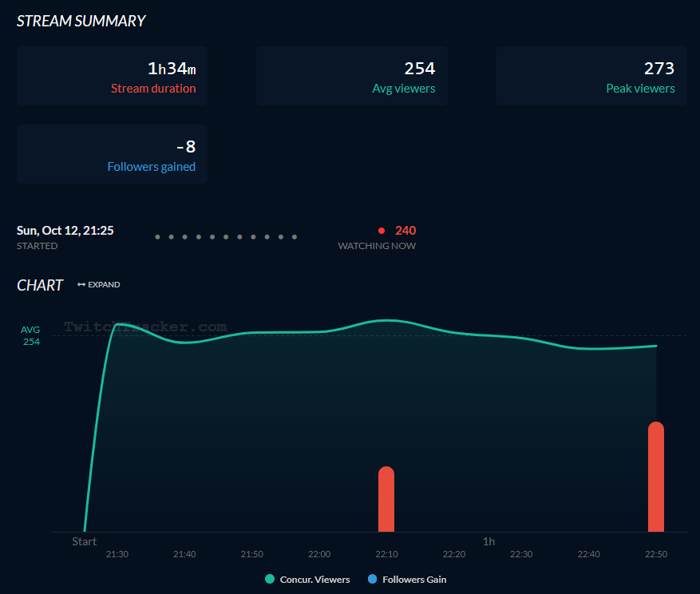Toggle Concur. Viewers legend series

tap(307, 580)
